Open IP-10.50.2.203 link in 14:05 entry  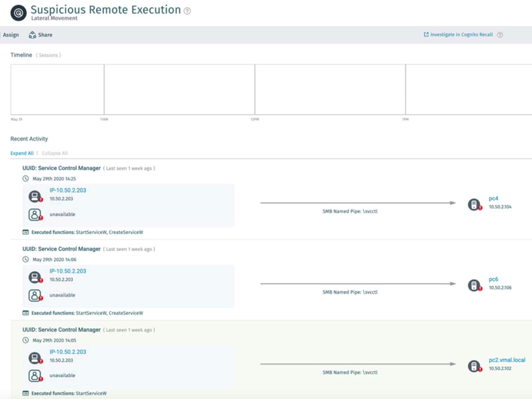point(68,352)
